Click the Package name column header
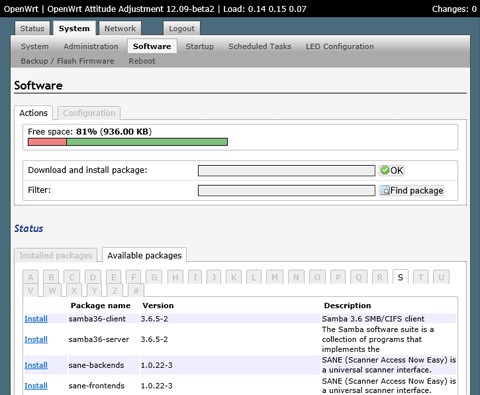Image resolution: width=480 pixels, height=395 pixels. coord(100,305)
